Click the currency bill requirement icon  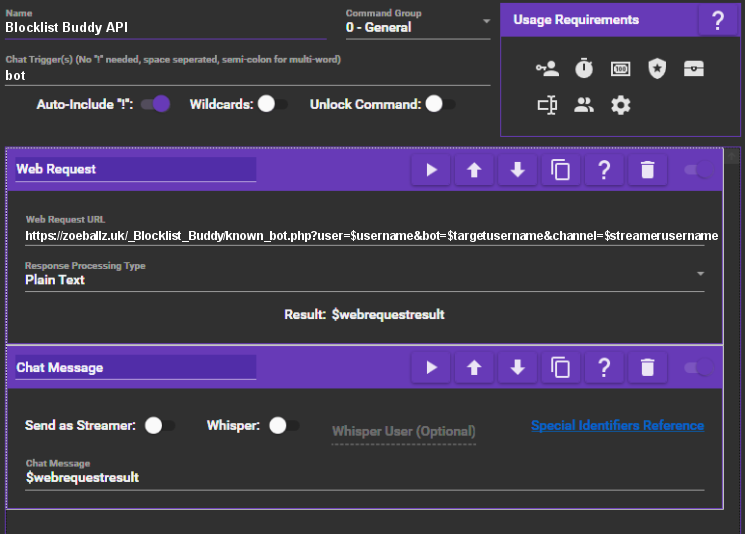pyautogui.click(x=620, y=69)
